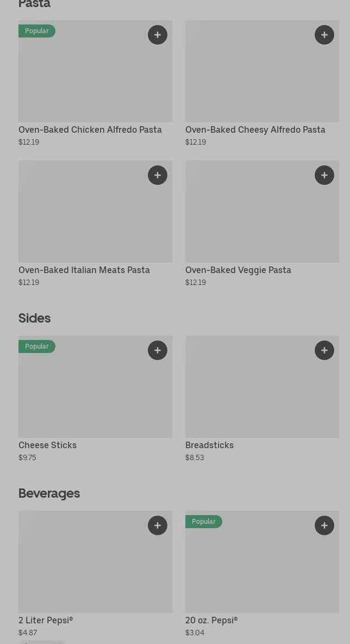Open the Oven-Baked Chicken Alfredo Pasta item name
The image size is (350, 644).
(90, 129)
